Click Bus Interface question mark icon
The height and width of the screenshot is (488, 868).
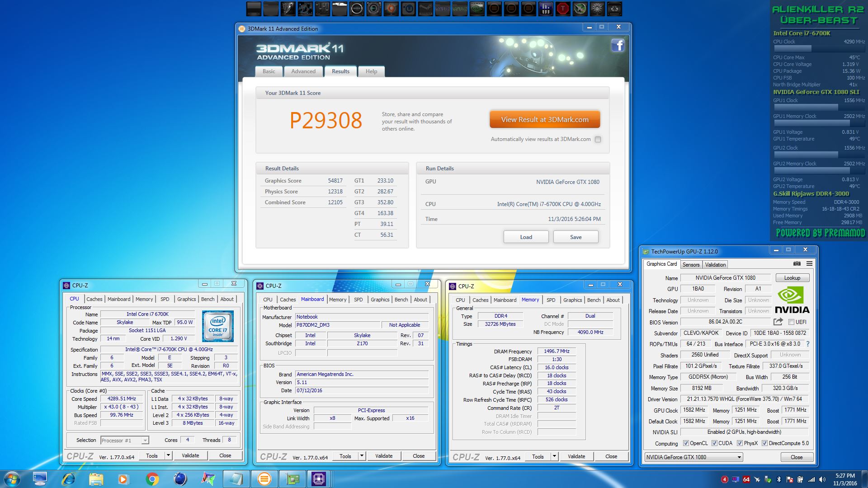click(808, 344)
